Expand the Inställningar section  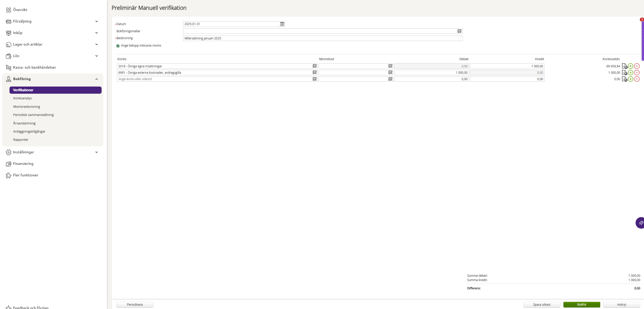point(96,152)
